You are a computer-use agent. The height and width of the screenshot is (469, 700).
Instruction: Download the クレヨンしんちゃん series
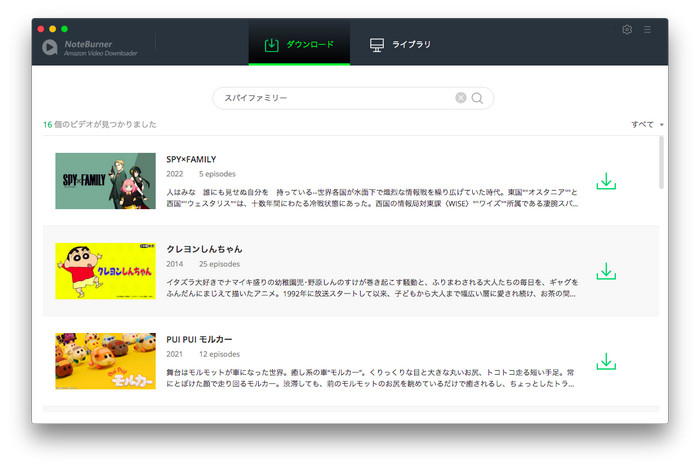pyautogui.click(x=606, y=271)
